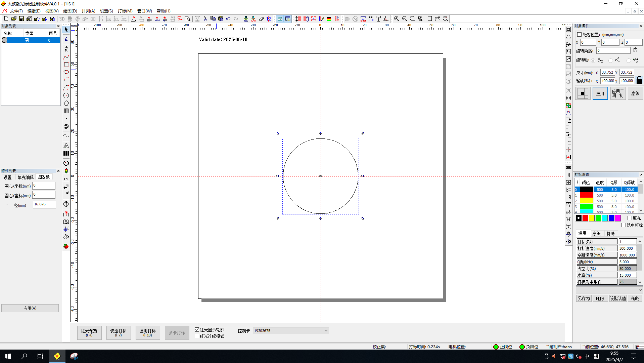Toggle the aspect ratio lock icon
Viewport: 644px width, 363px height.
click(639, 80)
